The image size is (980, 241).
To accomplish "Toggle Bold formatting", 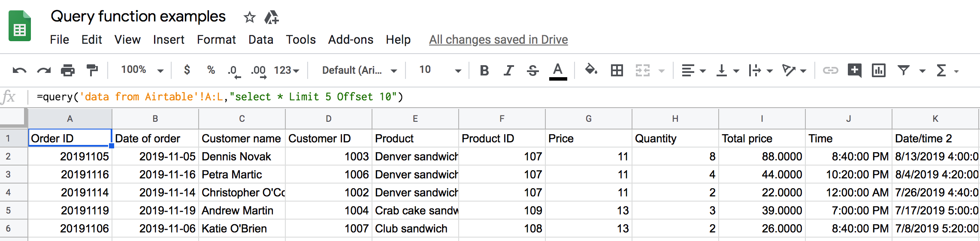I will point(484,70).
